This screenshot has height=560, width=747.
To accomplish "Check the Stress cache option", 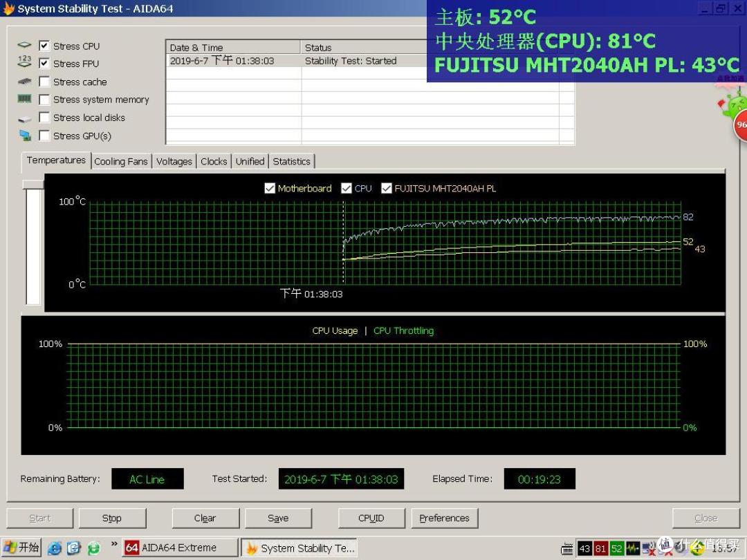I will coord(44,82).
